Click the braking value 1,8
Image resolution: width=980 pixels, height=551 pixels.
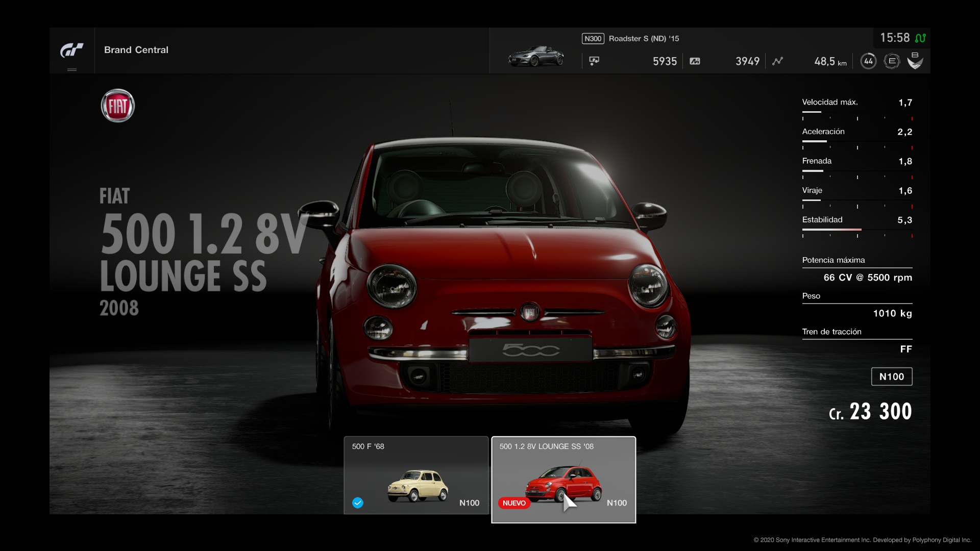(905, 161)
